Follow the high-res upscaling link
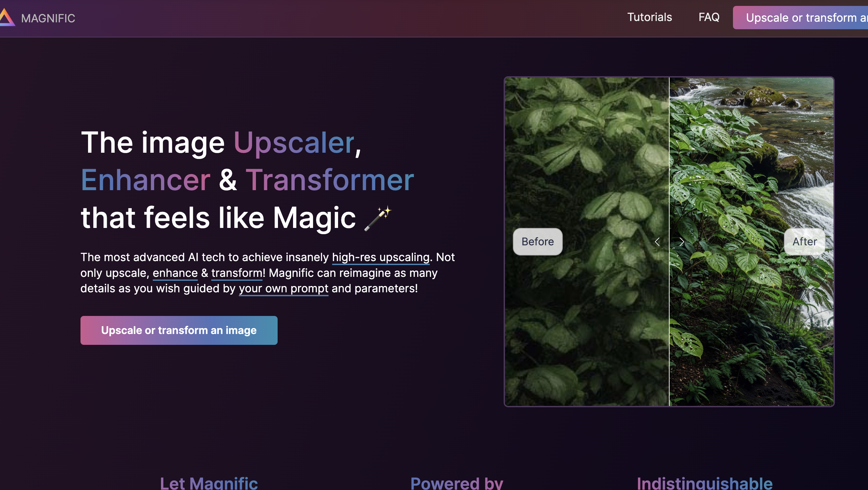868x490 pixels. pyautogui.click(x=381, y=257)
